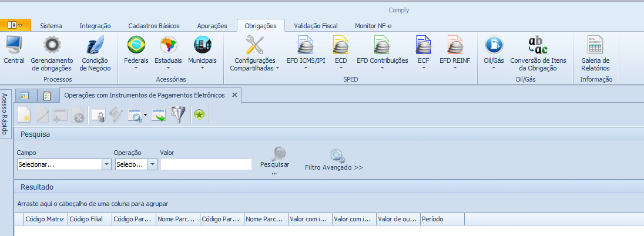The height and width of the screenshot is (236, 644).
Task: Expand the Federais dropdown menu
Action: (x=136, y=68)
